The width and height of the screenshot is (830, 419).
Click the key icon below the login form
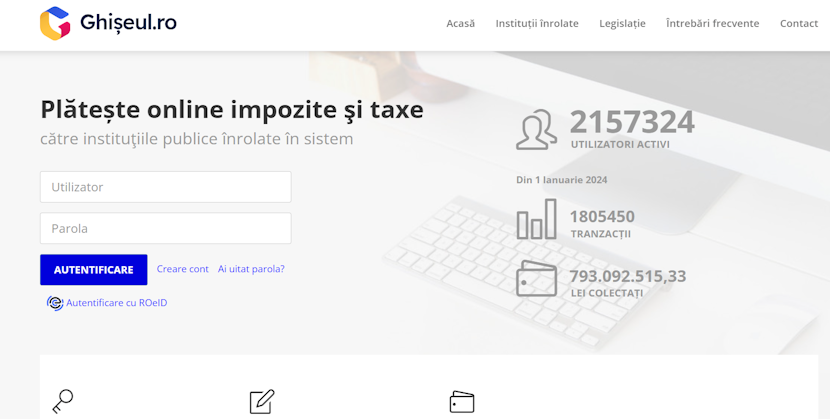pos(62,402)
